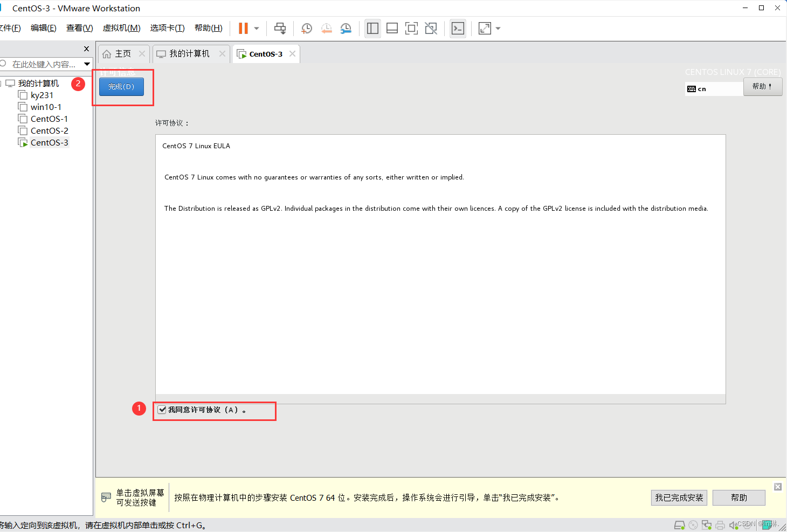This screenshot has width=787, height=532.
Task: Select the CentOS-1 virtual machine
Action: (x=49, y=119)
